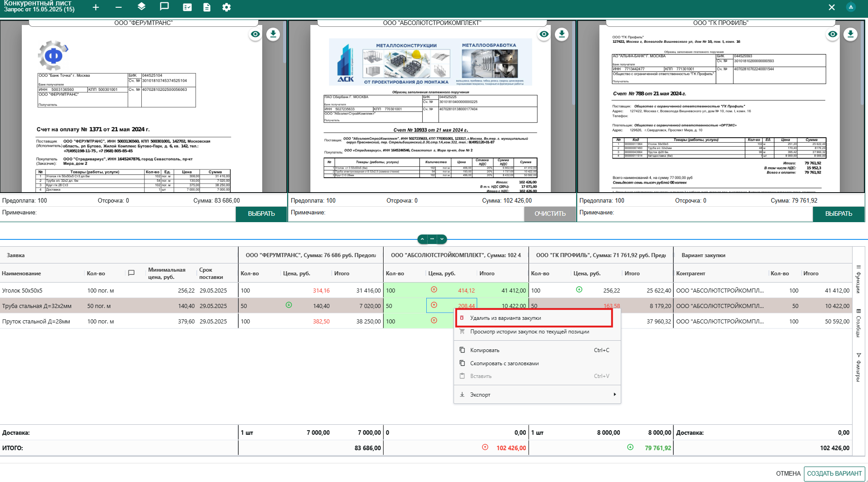Click red indicator icon in Уголок 50х50х5 row
This screenshot has width=868, height=482.
point(434,289)
